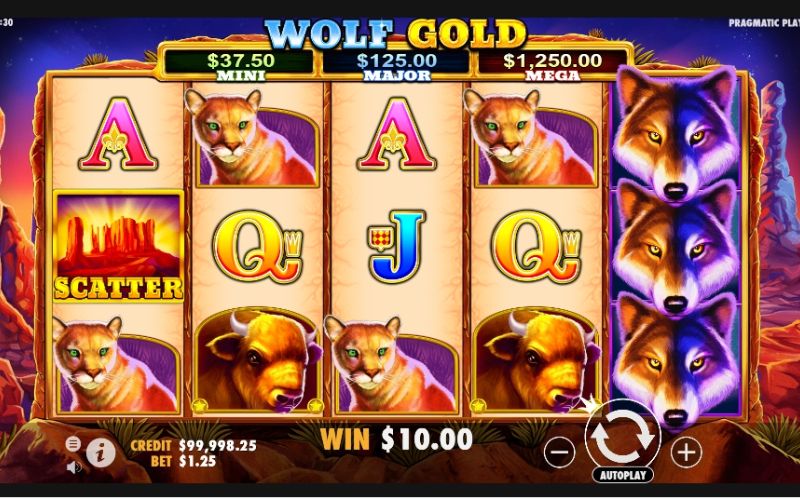
Task: Click the buffalo symbol on second reel
Action: coord(258,360)
